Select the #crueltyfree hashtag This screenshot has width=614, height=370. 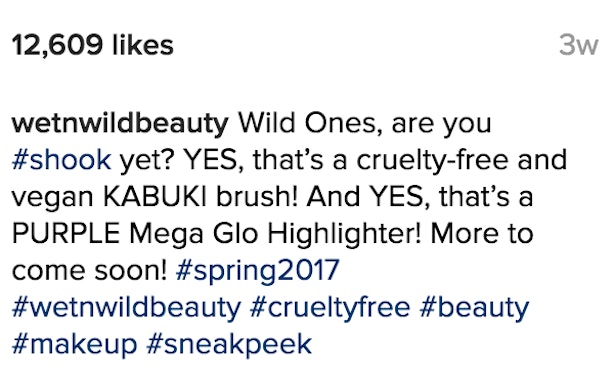point(330,307)
